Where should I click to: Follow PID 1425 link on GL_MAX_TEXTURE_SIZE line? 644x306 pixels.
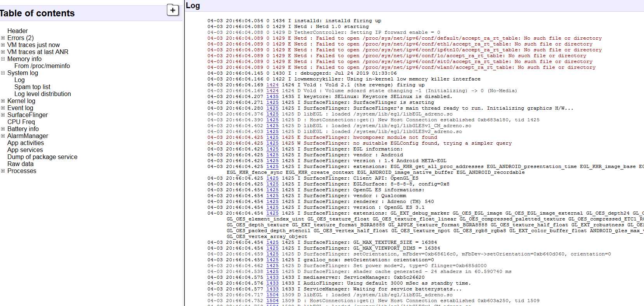tap(273, 242)
